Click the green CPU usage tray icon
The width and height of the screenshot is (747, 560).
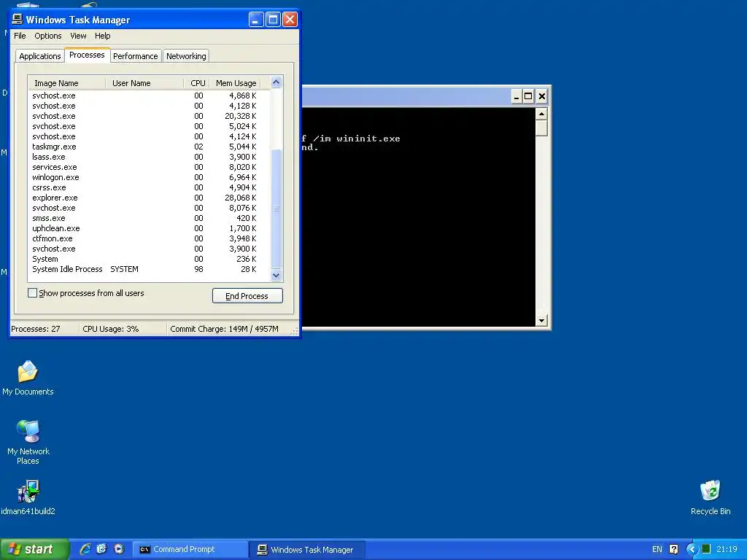tap(706, 549)
